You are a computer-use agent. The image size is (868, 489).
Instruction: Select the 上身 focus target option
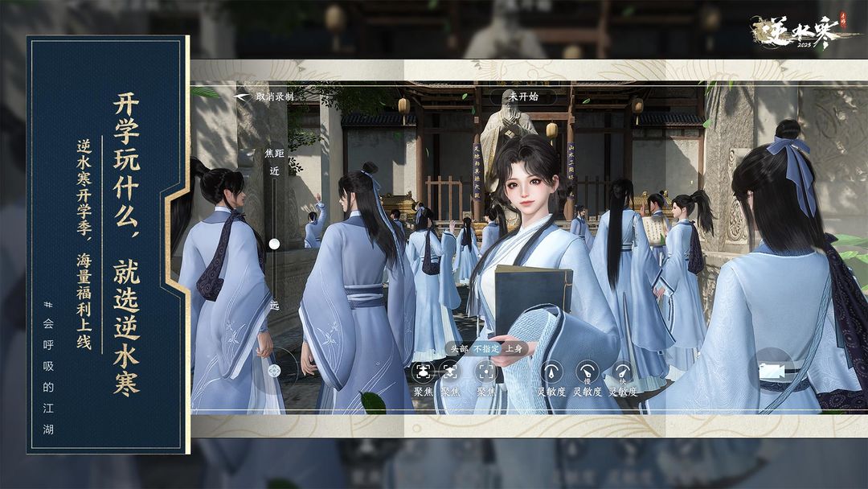pos(513,349)
